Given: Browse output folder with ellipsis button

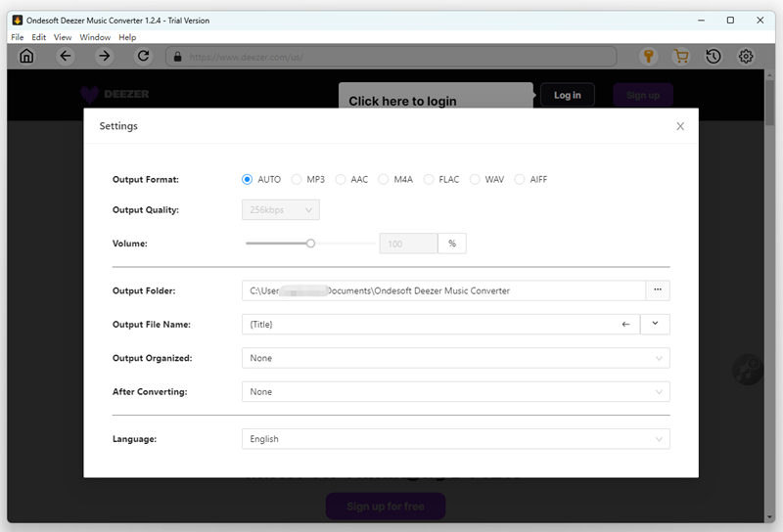Looking at the screenshot, I should coord(658,289).
